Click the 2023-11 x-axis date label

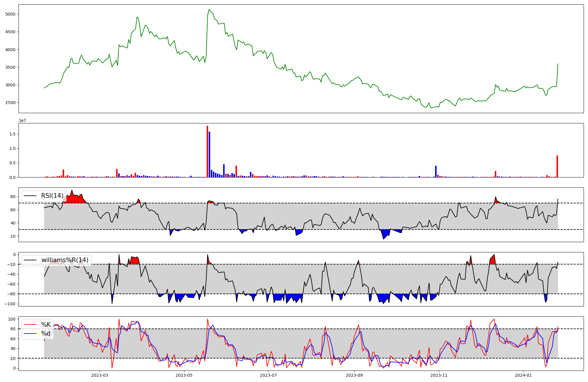click(439, 375)
